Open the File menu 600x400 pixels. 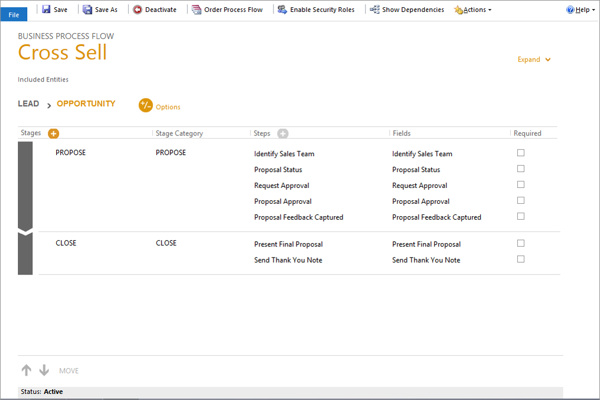14,14
